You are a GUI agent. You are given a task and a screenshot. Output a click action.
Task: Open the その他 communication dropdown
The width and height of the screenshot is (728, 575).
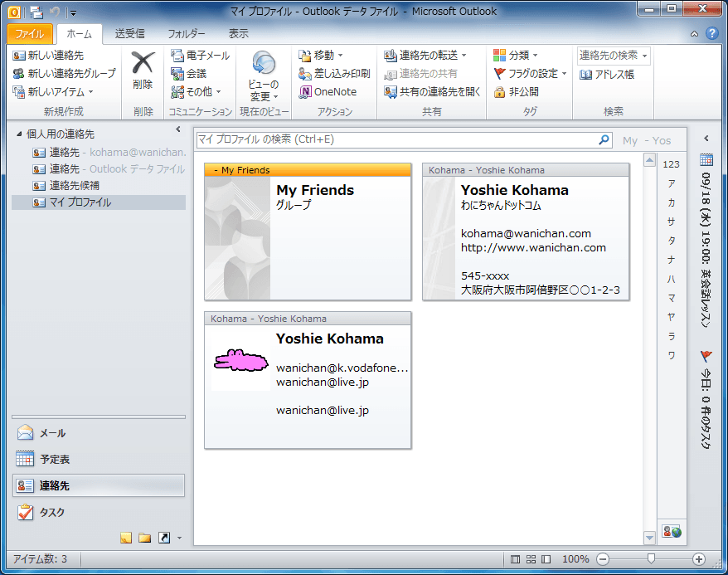point(196,92)
